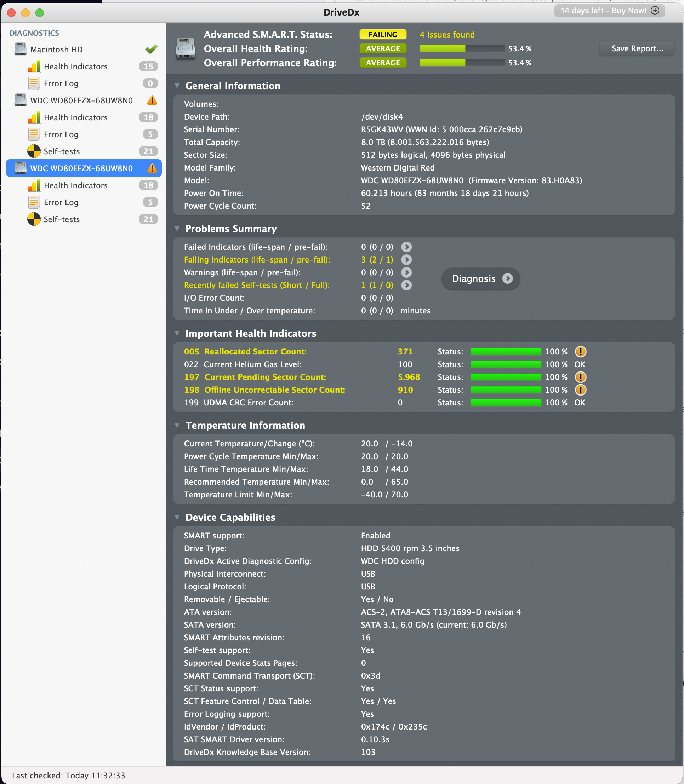
Task: Click warning icon on Offline Uncorrectable Sector Count
Action: pos(580,390)
